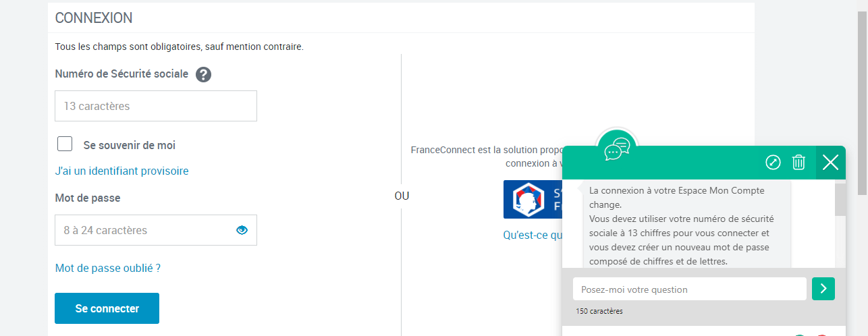Tick the Se souvenir de moi checkbox
Viewport: 868px width, 336px height.
(65, 144)
